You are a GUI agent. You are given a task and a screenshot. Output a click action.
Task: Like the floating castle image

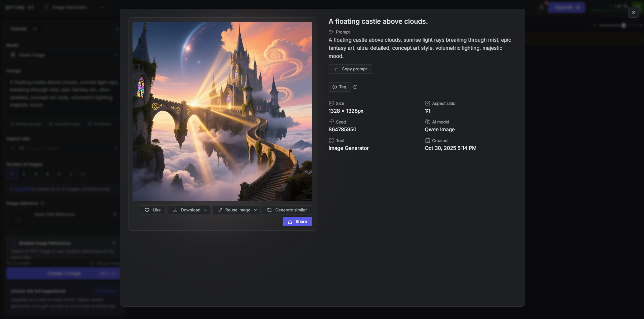pos(152,210)
